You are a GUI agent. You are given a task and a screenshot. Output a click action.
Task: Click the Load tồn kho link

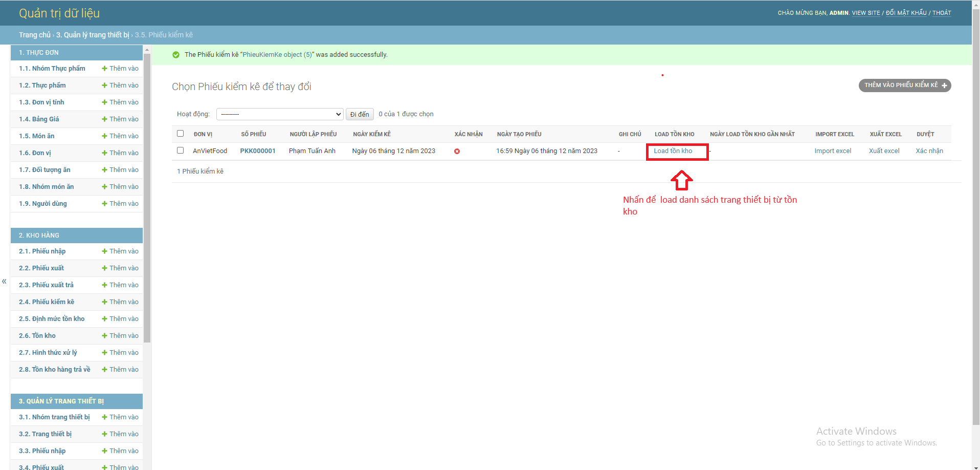click(676, 151)
